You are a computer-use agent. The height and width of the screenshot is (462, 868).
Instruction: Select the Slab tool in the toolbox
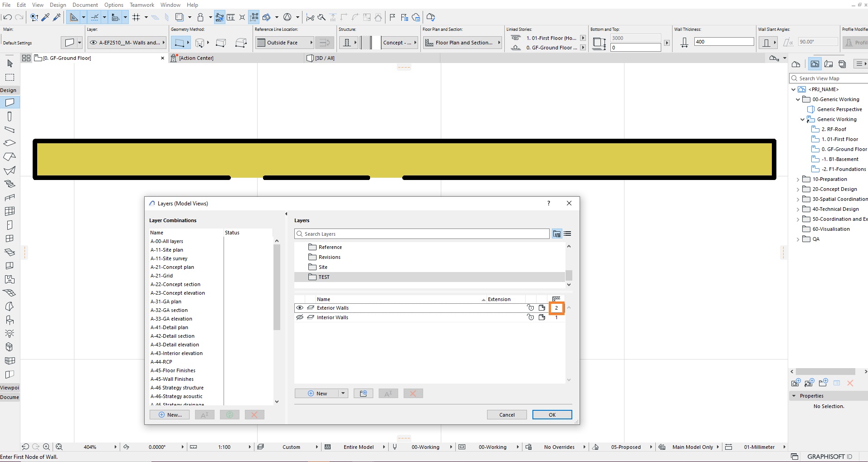coord(10,143)
